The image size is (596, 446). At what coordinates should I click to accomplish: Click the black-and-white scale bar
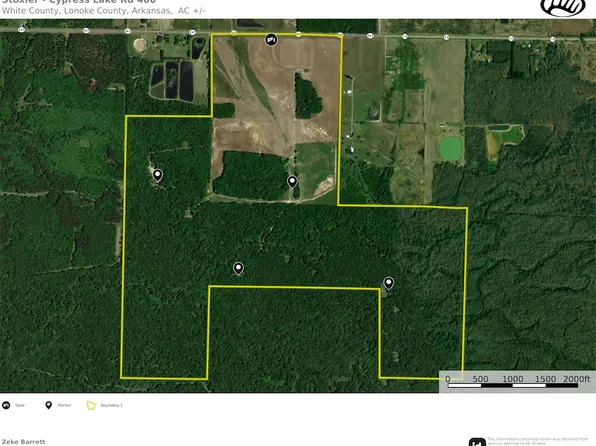coord(513,386)
